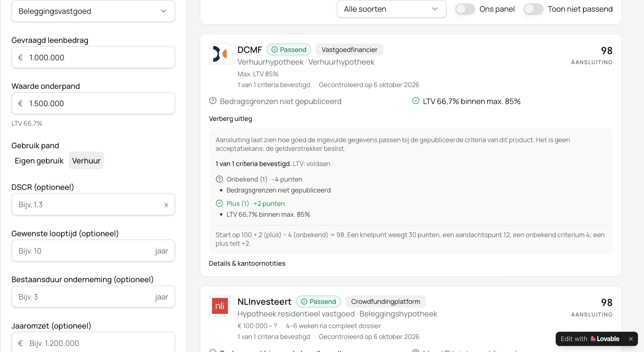Viewport: 644px width, 352px height.
Task: Focus the Waarde onderpand input
Action: (x=93, y=104)
